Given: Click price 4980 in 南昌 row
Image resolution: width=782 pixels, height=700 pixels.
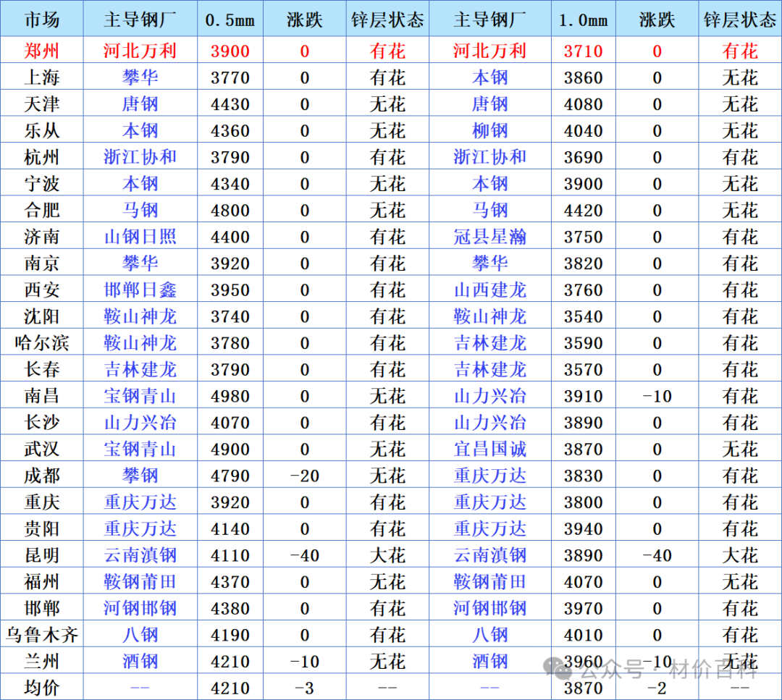Looking at the screenshot, I should (230, 397).
